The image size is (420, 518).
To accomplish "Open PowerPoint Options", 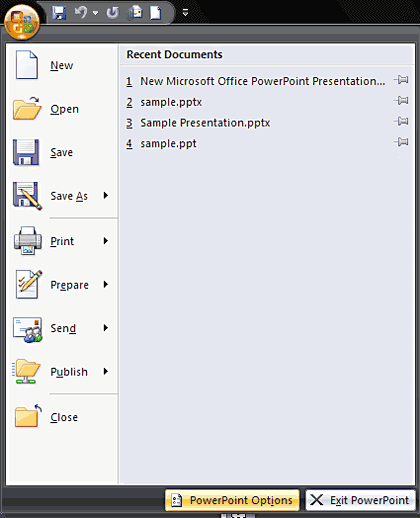I will 232,500.
